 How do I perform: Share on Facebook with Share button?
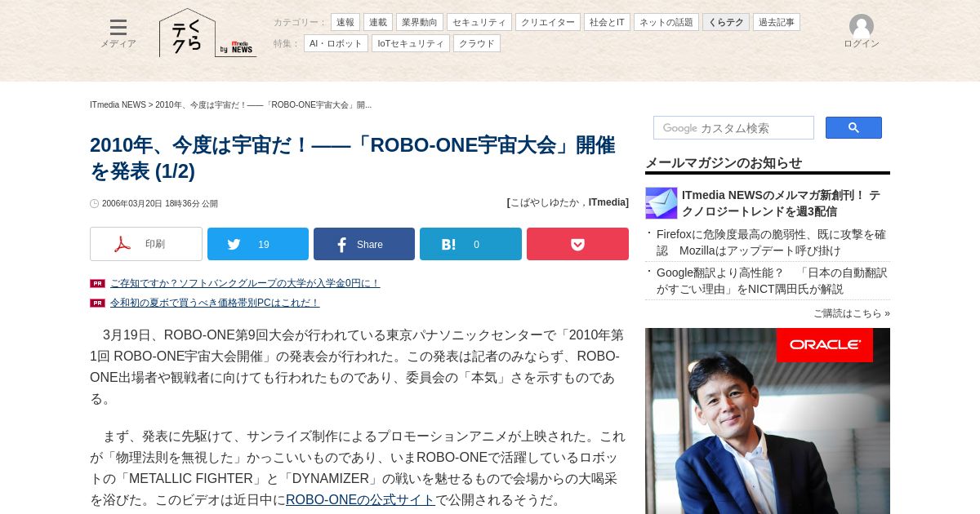click(364, 244)
